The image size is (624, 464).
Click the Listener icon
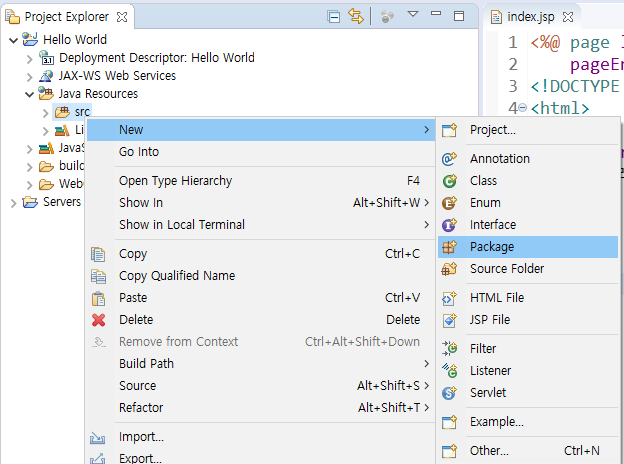[450, 370]
